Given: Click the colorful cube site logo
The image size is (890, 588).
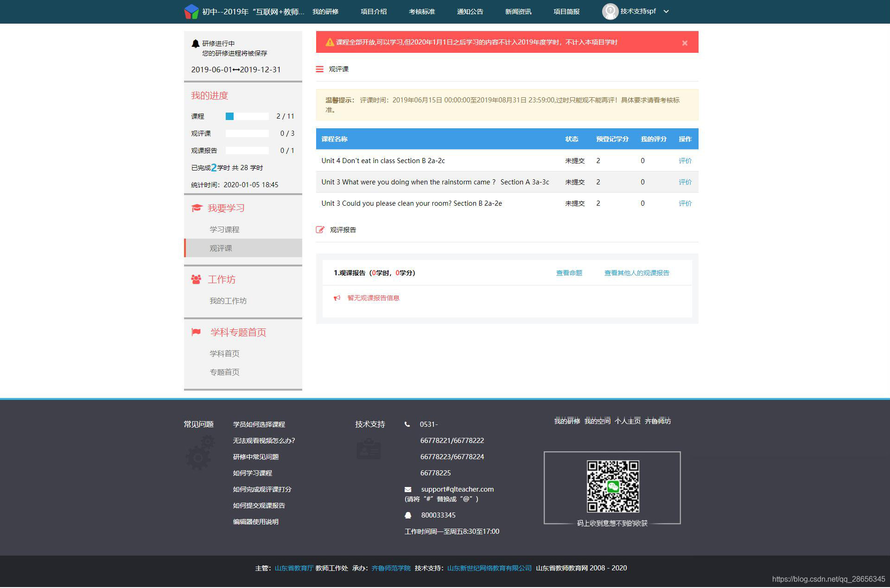Looking at the screenshot, I should [191, 12].
